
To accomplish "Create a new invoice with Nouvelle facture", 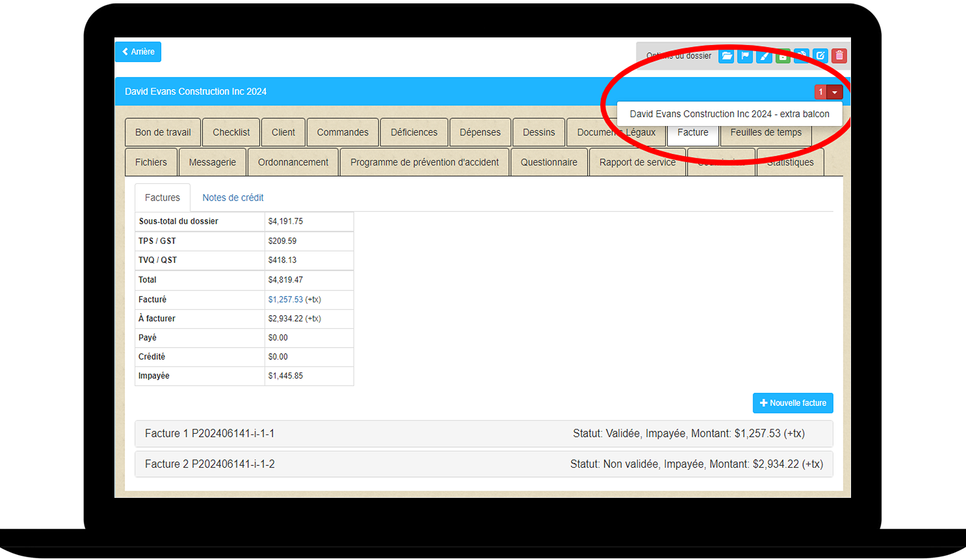I will (x=792, y=403).
